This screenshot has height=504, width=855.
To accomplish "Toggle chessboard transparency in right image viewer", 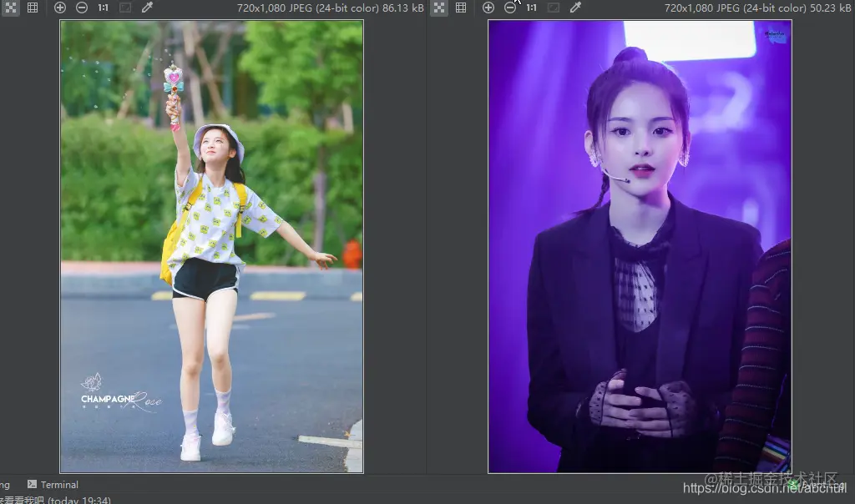I will [439, 8].
